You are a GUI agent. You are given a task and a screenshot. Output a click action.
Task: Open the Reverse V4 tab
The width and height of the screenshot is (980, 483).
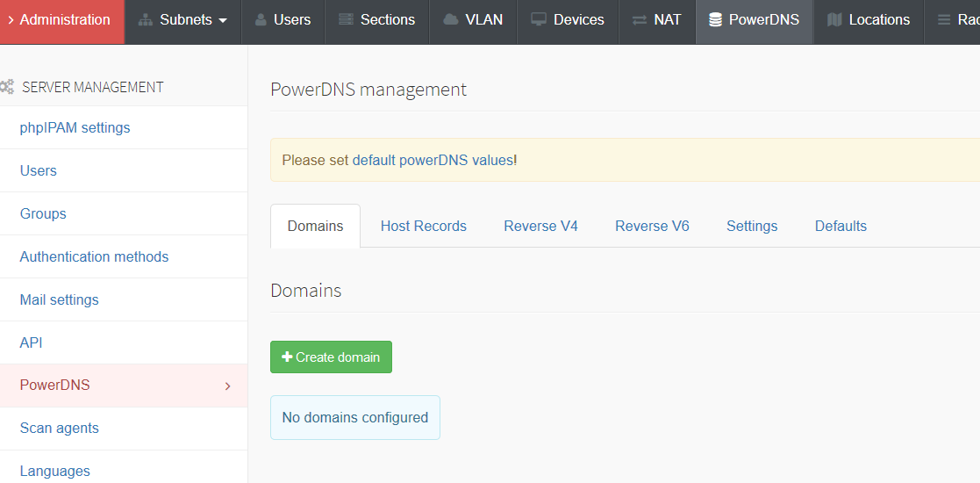[x=540, y=226]
